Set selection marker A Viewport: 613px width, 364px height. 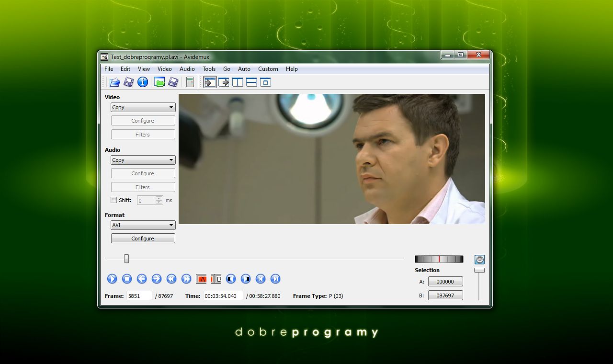201,279
